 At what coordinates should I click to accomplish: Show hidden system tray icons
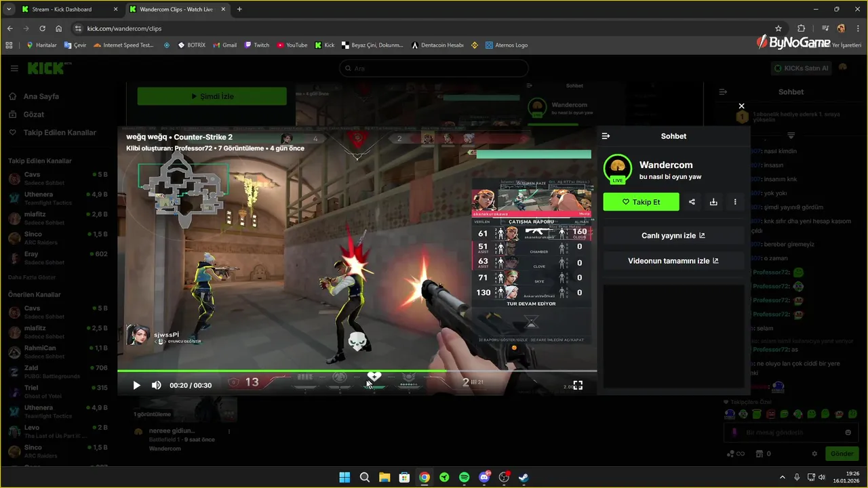(782, 477)
